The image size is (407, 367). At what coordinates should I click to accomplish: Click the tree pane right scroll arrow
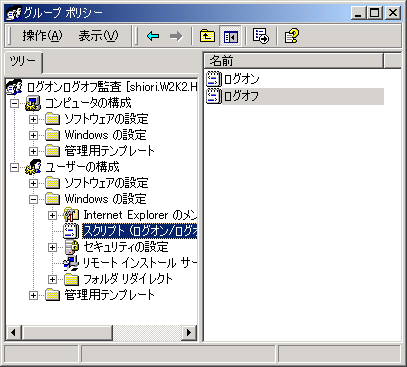[x=189, y=332]
